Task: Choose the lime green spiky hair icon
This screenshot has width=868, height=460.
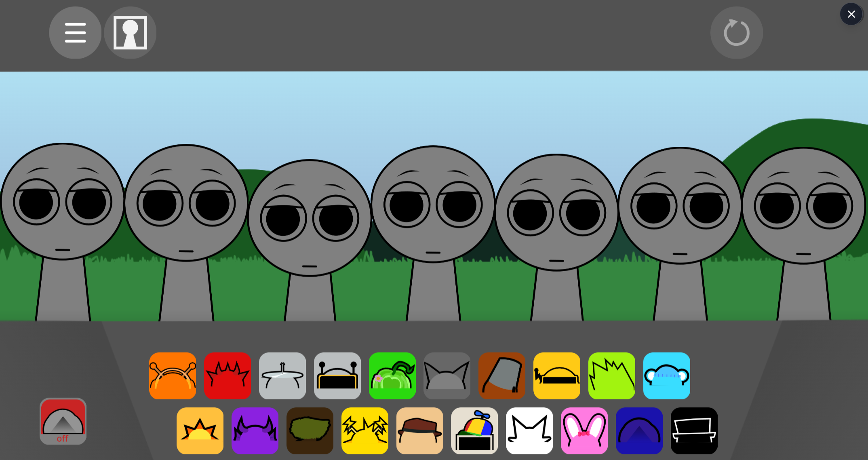Action: pyautogui.click(x=612, y=376)
